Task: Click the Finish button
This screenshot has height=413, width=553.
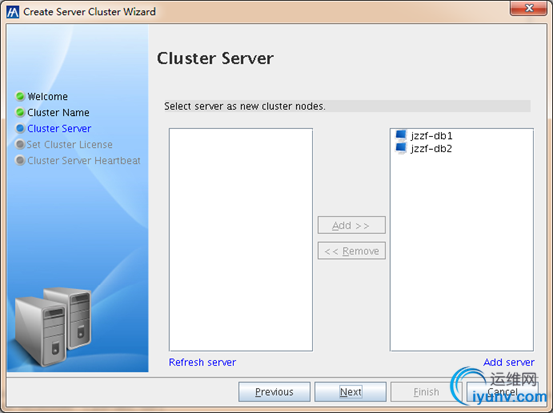Action: tap(426, 392)
